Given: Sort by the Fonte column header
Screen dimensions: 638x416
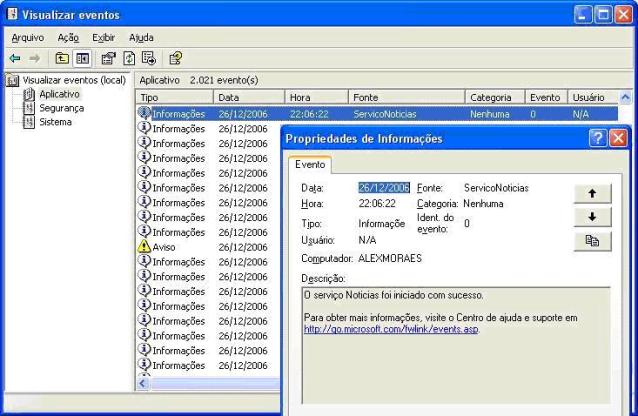Looking at the screenshot, I should coord(406,98).
